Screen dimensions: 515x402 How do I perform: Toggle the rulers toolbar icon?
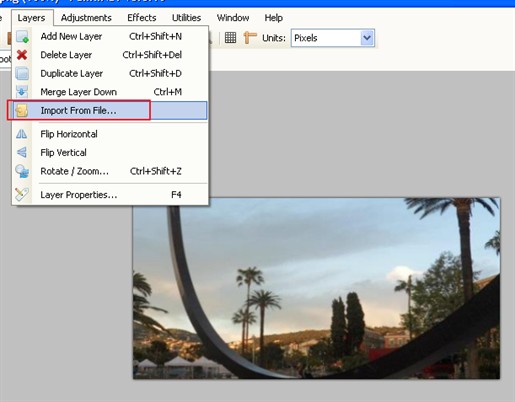tap(250, 38)
